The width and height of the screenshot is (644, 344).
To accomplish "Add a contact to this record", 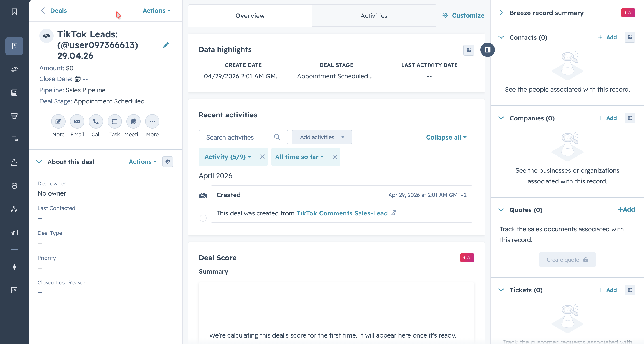I will [607, 37].
